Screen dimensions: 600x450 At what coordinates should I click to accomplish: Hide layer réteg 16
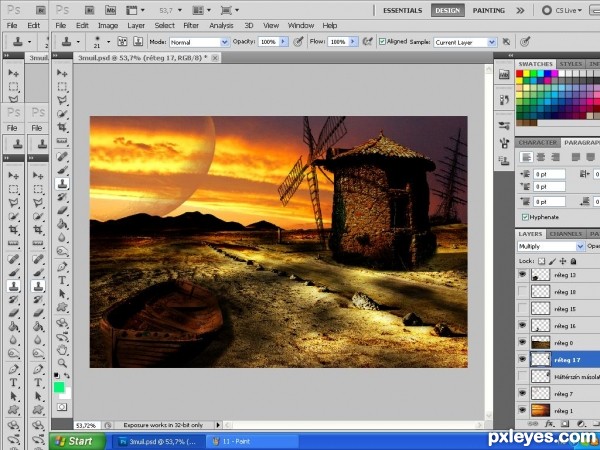(x=522, y=325)
